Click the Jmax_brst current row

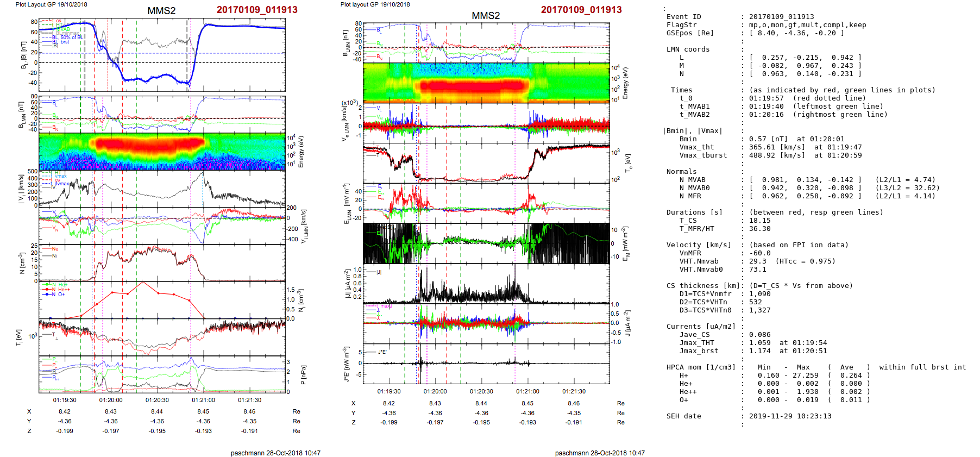(699, 351)
